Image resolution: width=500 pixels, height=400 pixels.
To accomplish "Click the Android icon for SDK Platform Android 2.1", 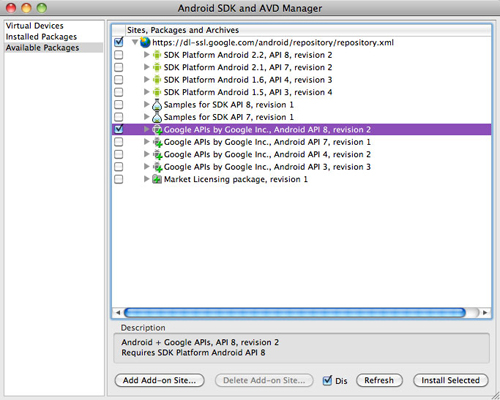I will [x=157, y=67].
